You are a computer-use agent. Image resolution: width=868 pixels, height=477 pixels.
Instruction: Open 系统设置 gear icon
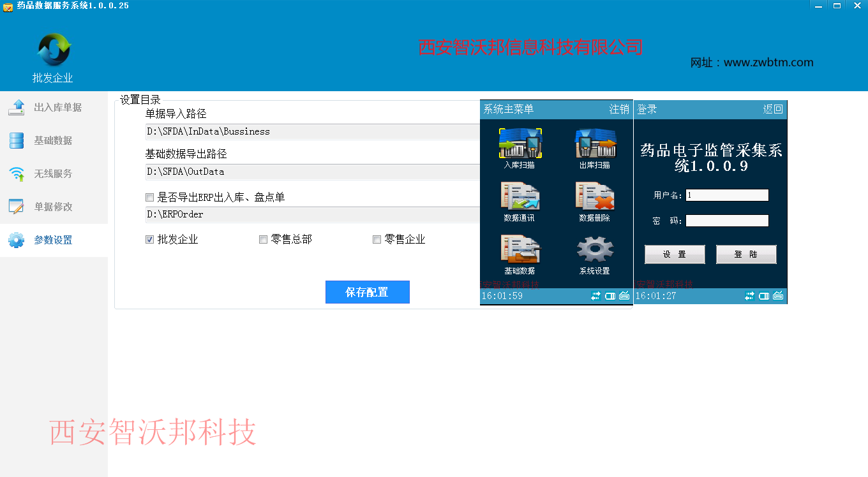595,249
